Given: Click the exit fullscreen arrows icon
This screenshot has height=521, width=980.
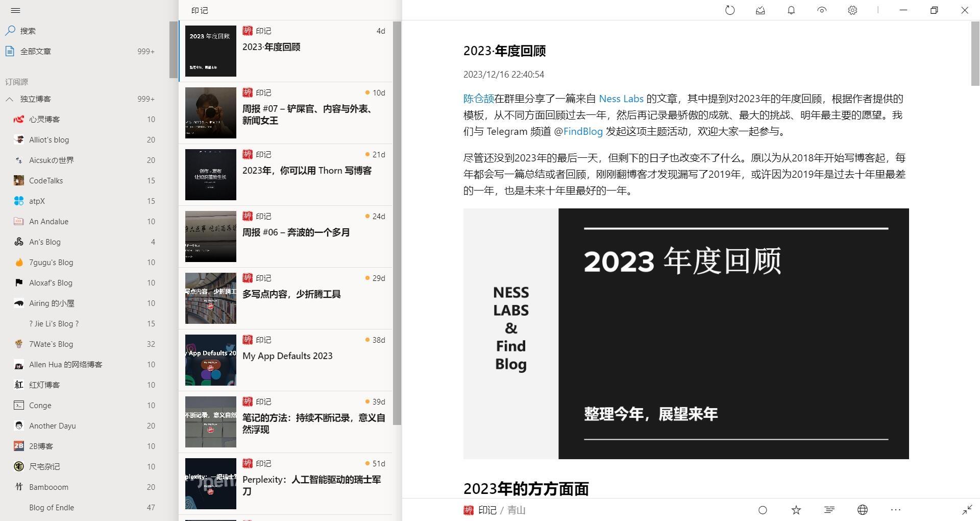Looking at the screenshot, I should tap(967, 510).
